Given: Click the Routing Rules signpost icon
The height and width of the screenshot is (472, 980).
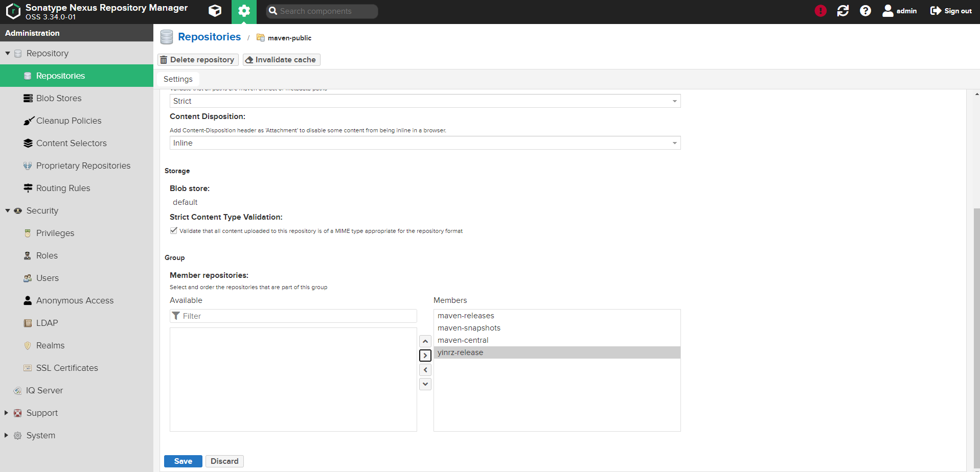Looking at the screenshot, I should pos(28,188).
